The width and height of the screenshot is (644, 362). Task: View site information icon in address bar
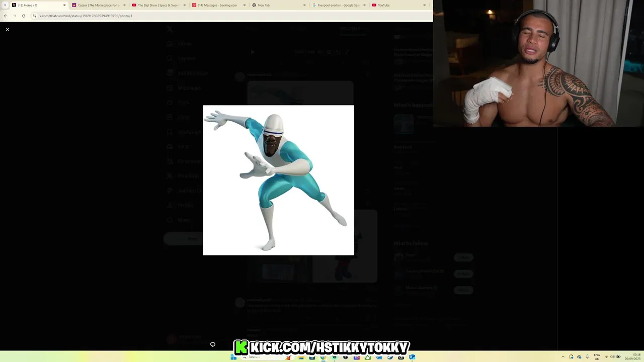coord(34,16)
